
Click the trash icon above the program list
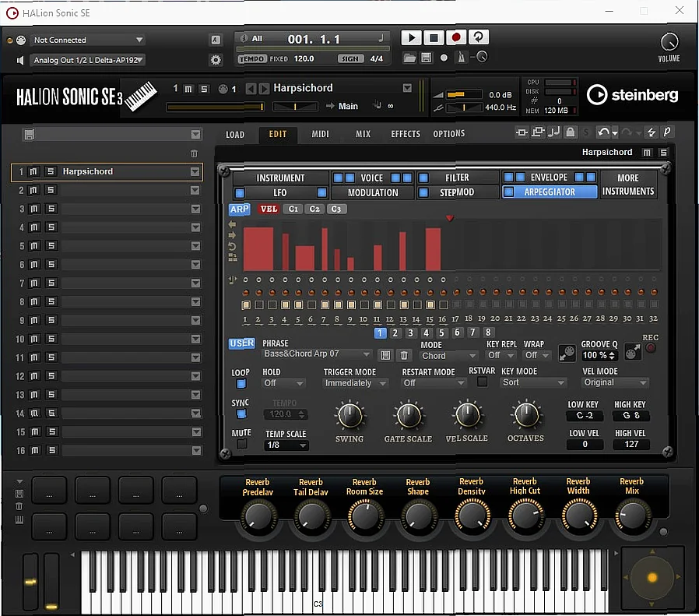point(195,154)
